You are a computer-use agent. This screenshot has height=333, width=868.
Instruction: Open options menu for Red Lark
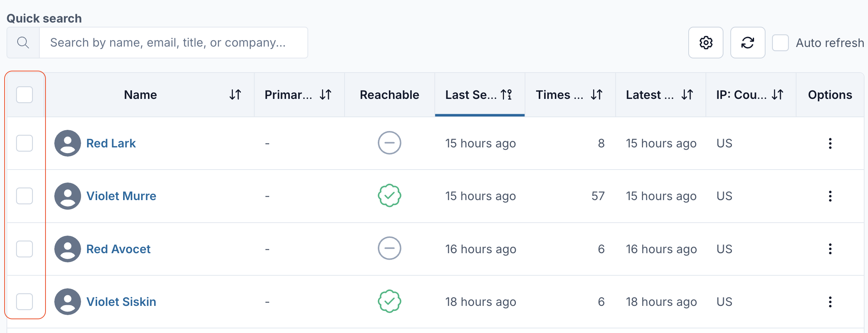[830, 143]
